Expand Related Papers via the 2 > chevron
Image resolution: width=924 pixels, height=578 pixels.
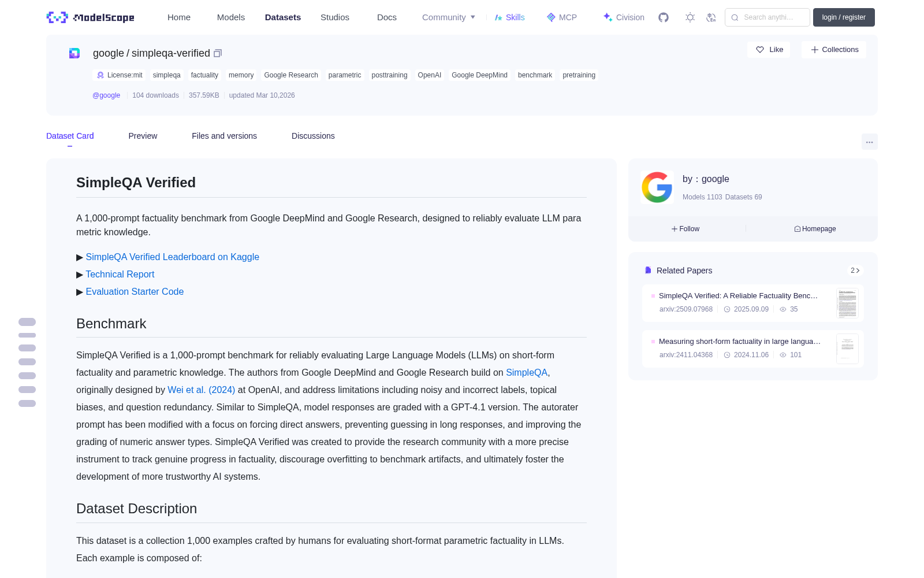click(855, 271)
